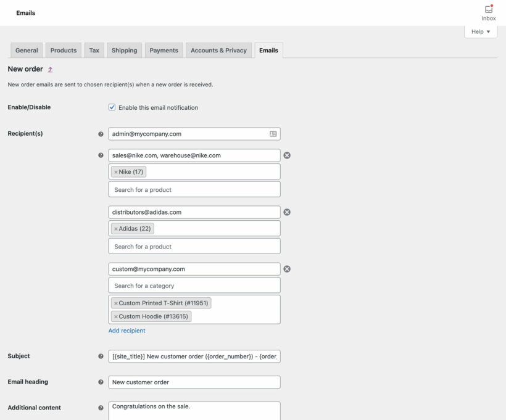Open the Accounts & Privacy tab
This screenshot has width=506, height=420.
pyautogui.click(x=218, y=50)
